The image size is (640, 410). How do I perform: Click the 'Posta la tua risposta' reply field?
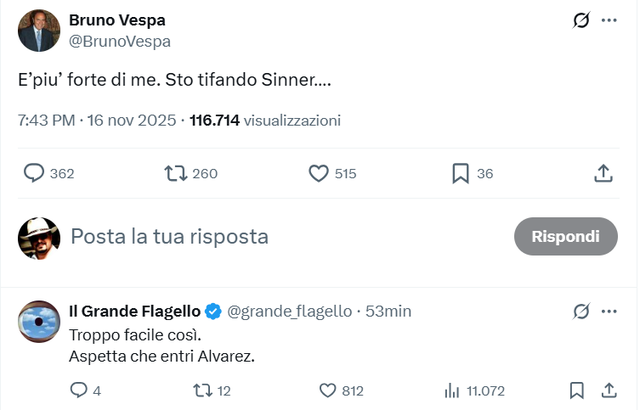pos(280,237)
